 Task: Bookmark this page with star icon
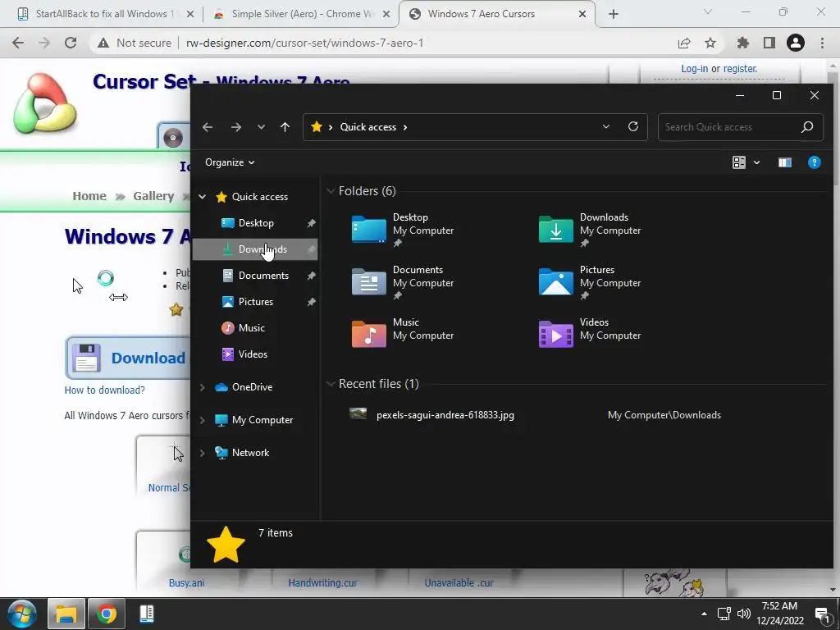(710, 43)
